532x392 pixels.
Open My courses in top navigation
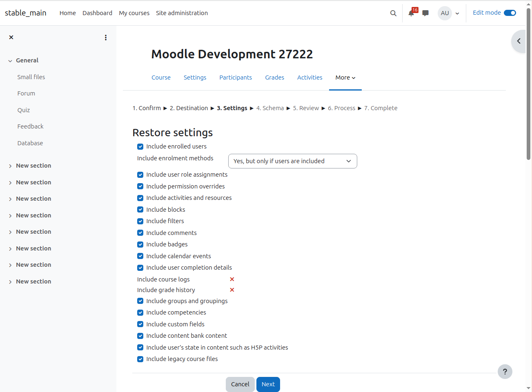134,13
